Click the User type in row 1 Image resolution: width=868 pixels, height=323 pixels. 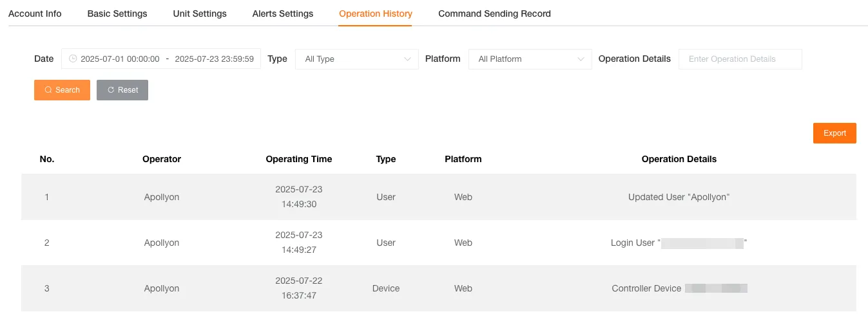pos(386,197)
